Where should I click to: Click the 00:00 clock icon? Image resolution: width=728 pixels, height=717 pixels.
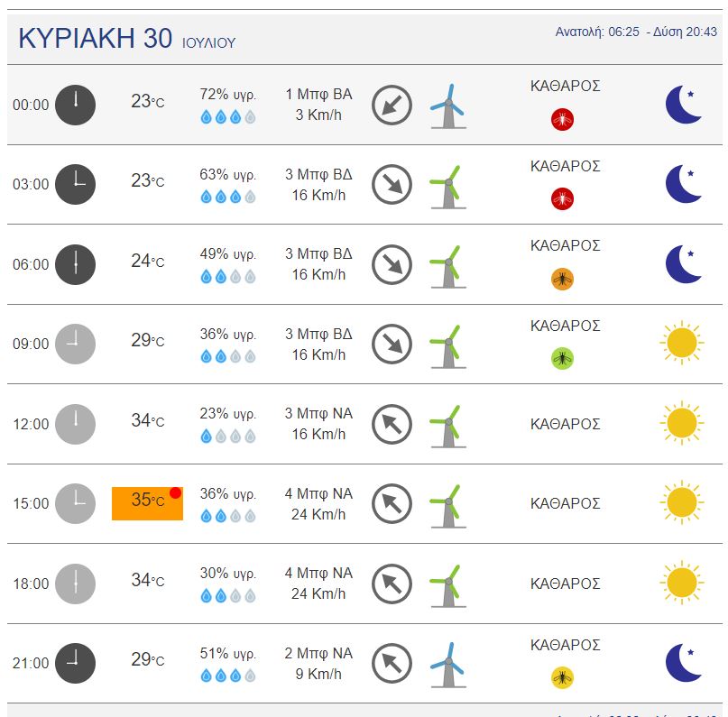coord(75,105)
